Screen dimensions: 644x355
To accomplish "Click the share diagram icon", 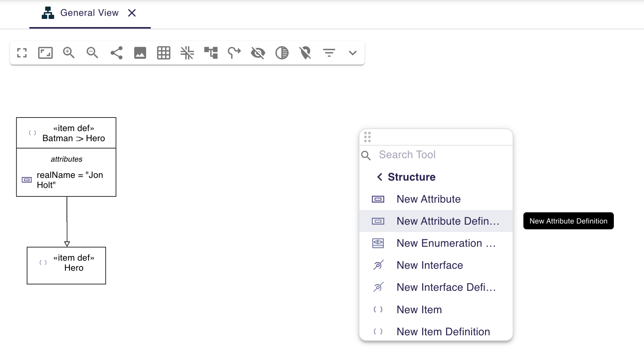I will (116, 53).
